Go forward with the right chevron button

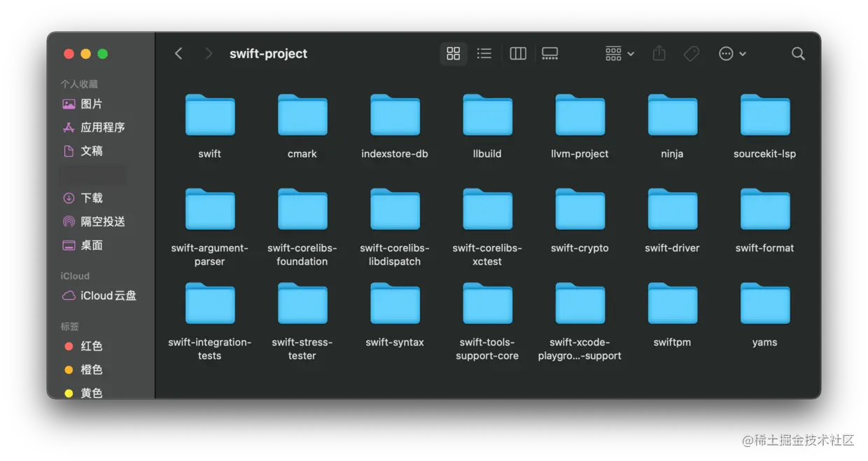[x=208, y=54]
